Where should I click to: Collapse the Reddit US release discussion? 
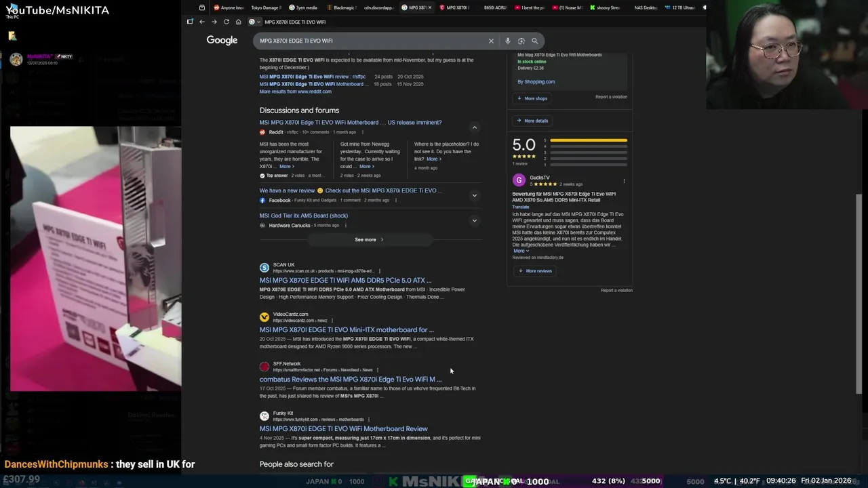[x=474, y=127]
